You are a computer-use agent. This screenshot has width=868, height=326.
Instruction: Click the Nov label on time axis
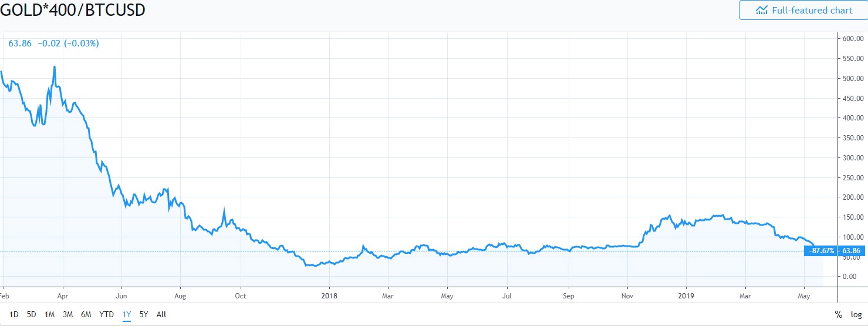pyautogui.click(x=627, y=297)
